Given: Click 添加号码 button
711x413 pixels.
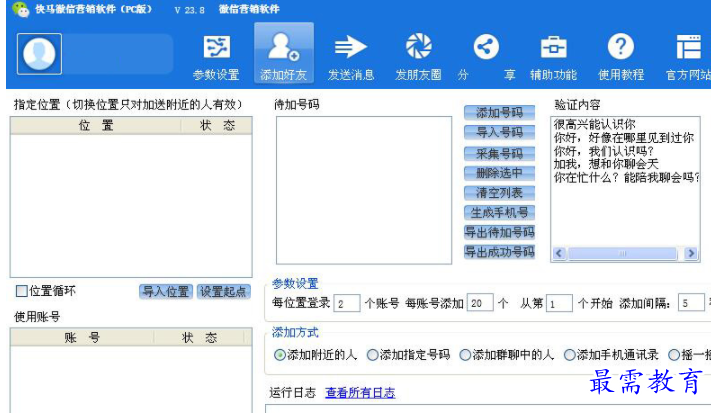Looking at the screenshot, I should click(499, 112).
